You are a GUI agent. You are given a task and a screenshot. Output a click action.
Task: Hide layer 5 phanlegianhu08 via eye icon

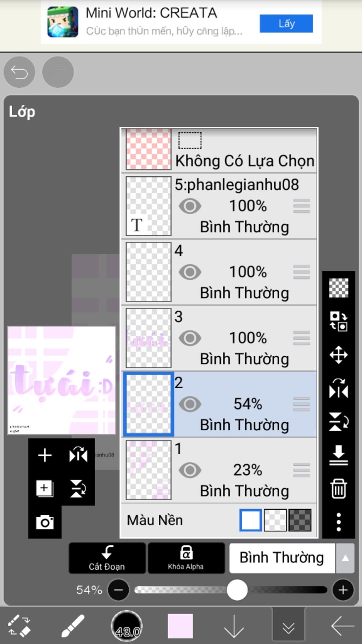[x=190, y=206]
